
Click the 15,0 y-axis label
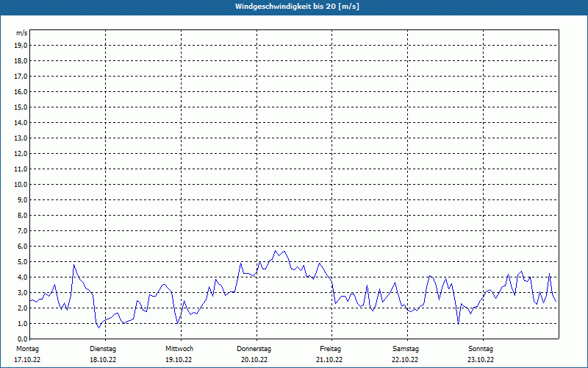click(x=21, y=107)
